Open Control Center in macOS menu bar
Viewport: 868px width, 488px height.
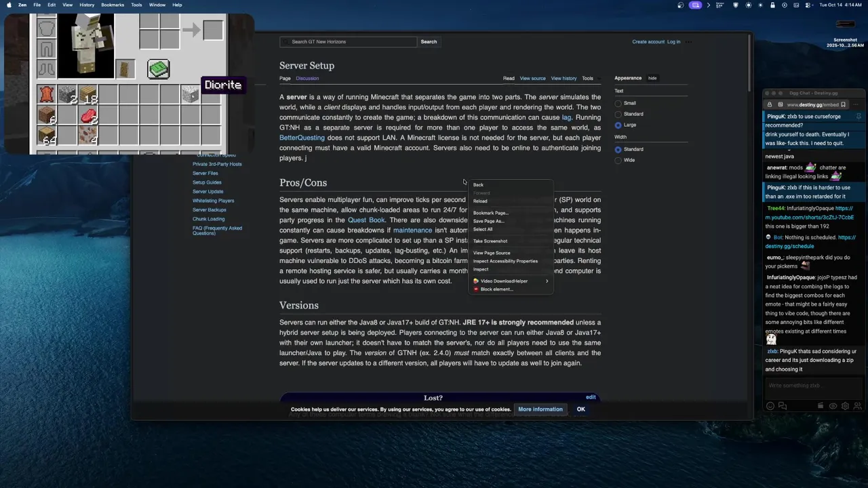click(809, 5)
